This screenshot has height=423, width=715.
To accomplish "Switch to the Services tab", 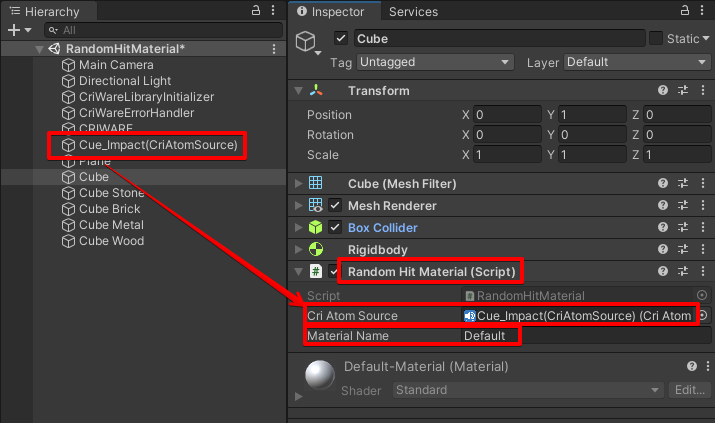I will click(x=413, y=11).
